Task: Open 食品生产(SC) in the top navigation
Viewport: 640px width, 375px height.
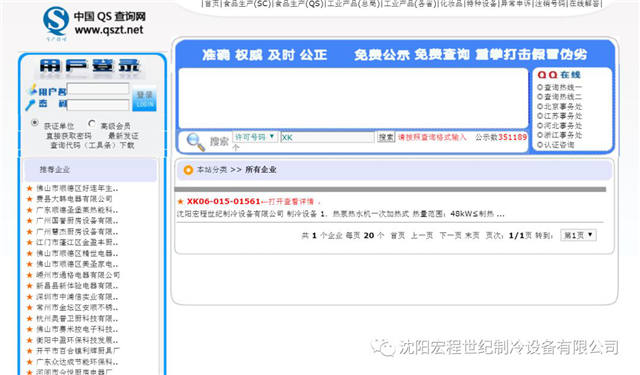Action: point(247,3)
